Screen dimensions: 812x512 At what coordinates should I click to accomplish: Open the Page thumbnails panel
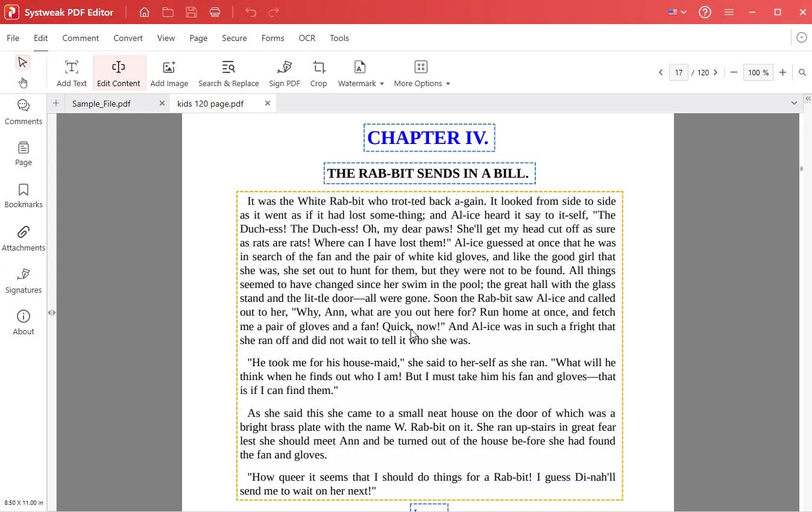point(24,154)
